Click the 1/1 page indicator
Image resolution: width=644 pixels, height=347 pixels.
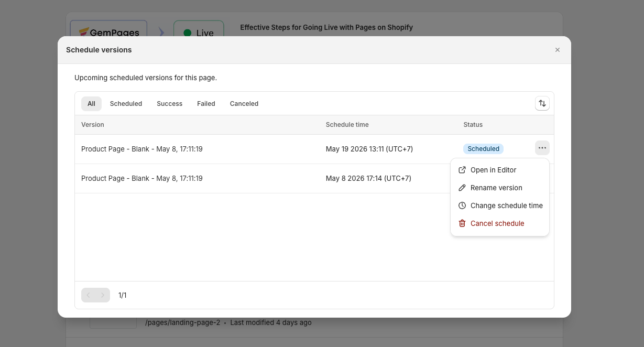pyautogui.click(x=123, y=295)
